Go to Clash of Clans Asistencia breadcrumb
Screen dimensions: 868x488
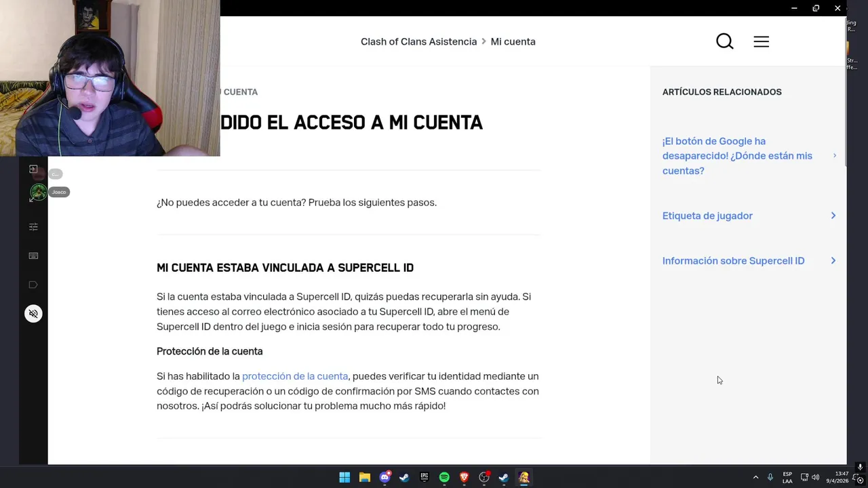(x=418, y=41)
